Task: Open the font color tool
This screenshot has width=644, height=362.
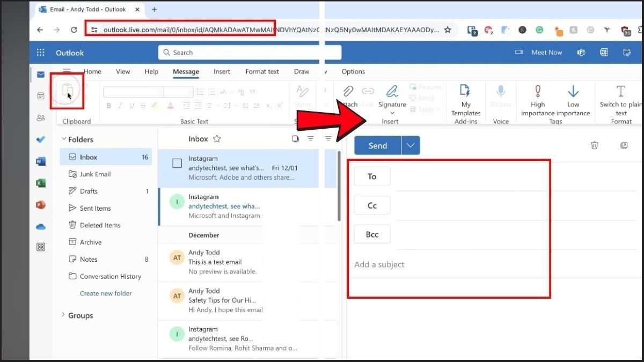Action: click(x=170, y=106)
